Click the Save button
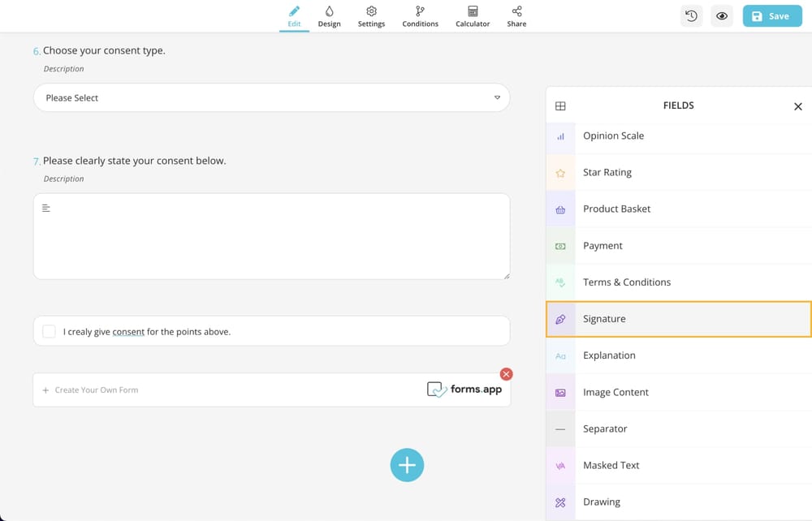The height and width of the screenshot is (521, 812). (771, 16)
